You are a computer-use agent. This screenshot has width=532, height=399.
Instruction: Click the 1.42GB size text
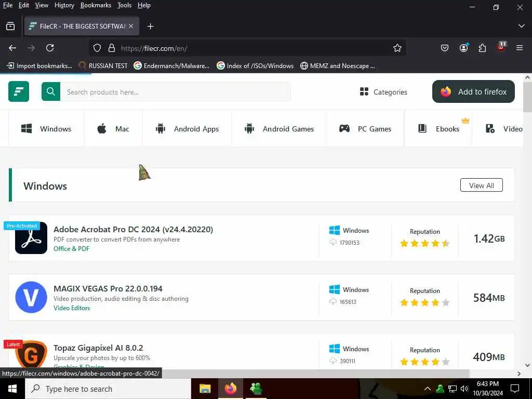click(489, 238)
